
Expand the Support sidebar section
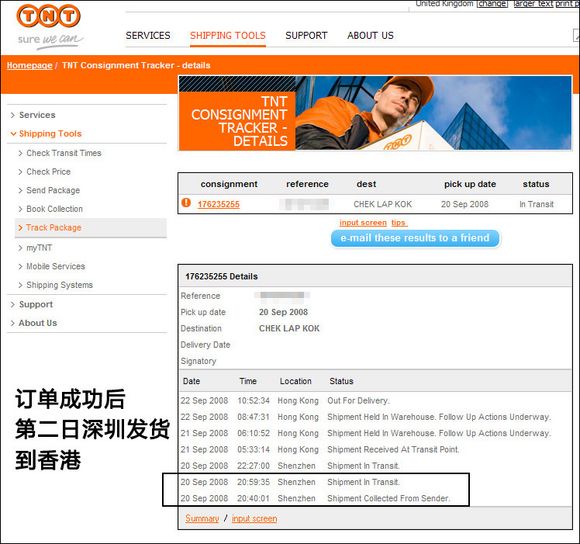[36, 304]
